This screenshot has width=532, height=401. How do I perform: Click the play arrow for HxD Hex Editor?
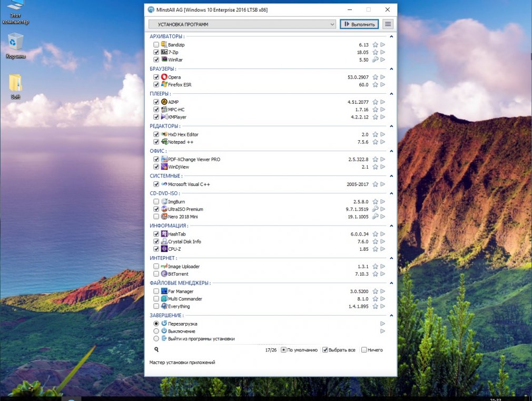(383, 134)
